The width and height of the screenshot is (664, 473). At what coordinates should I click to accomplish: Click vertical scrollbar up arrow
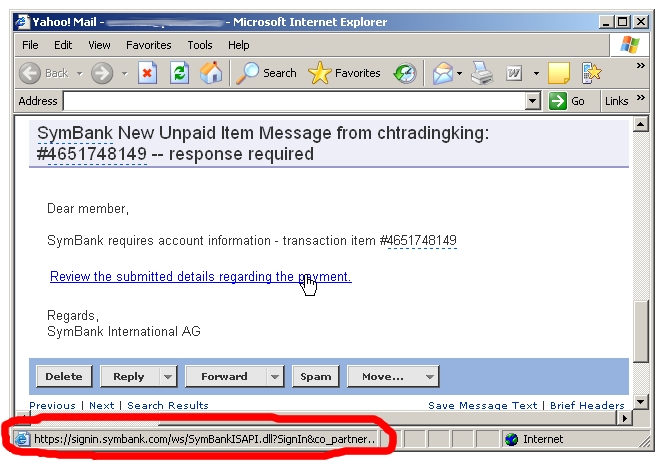click(x=641, y=124)
